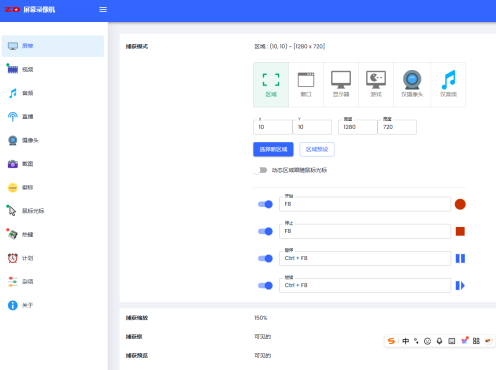This screenshot has width=496, height=370.
Task: Toggle the Stop hotkey F8 switch
Action: 265,231
